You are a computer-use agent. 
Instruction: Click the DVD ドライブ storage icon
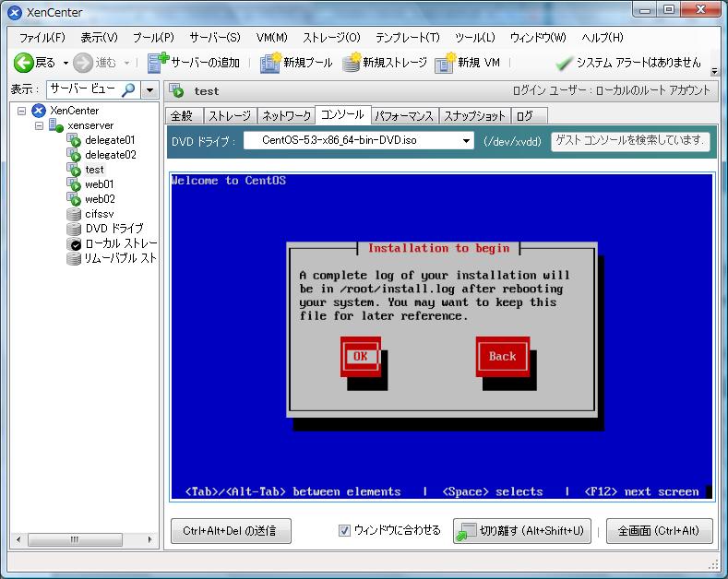tap(74, 229)
